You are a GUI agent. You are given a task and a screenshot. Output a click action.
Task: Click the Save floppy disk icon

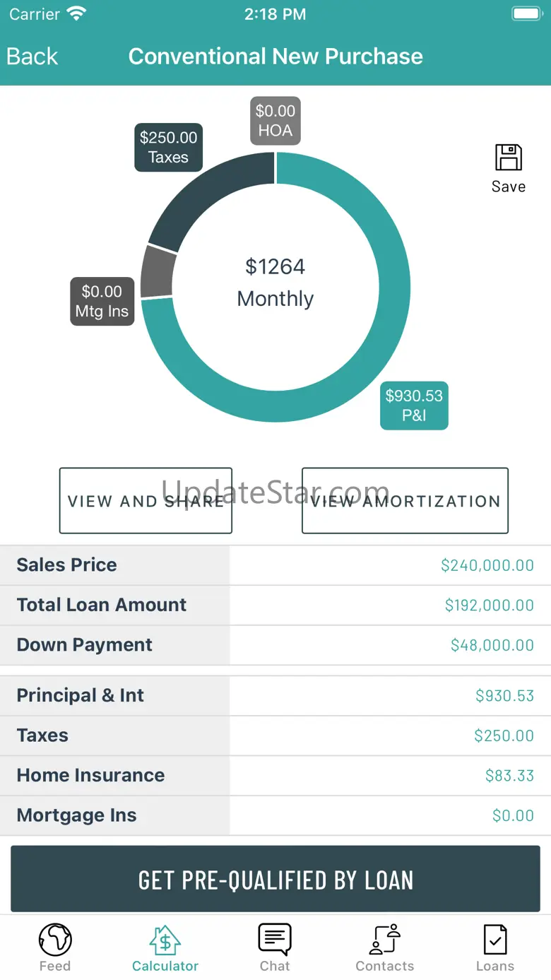click(508, 158)
